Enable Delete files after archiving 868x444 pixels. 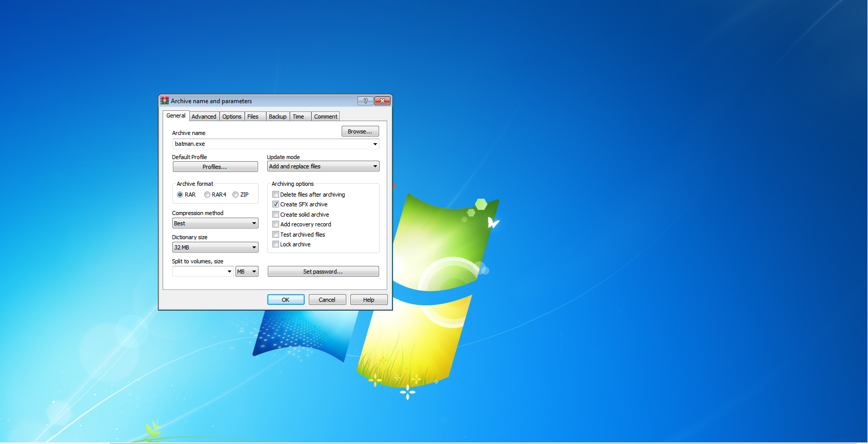(x=276, y=195)
